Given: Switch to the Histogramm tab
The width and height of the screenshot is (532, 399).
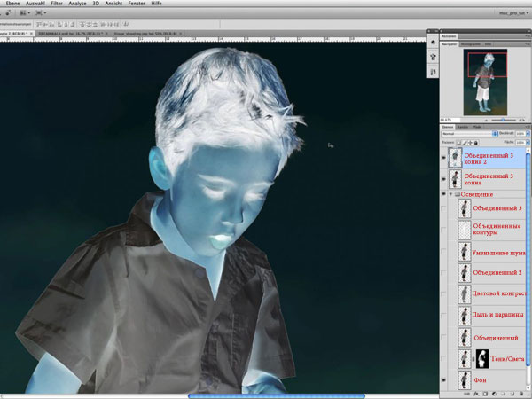Looking at the screenshot, I should click(470, 44).
